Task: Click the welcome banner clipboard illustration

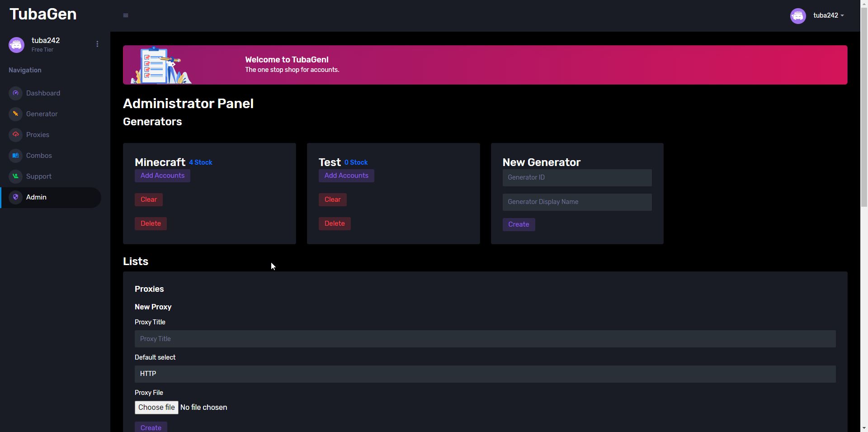Action: [x=161, y=65]
